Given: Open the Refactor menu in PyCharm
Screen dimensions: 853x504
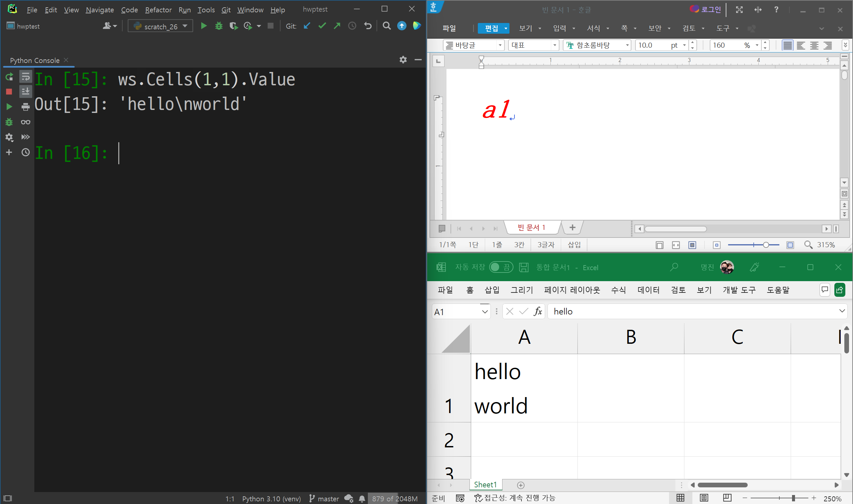Looking at the screenshot, I should point(158,10).
